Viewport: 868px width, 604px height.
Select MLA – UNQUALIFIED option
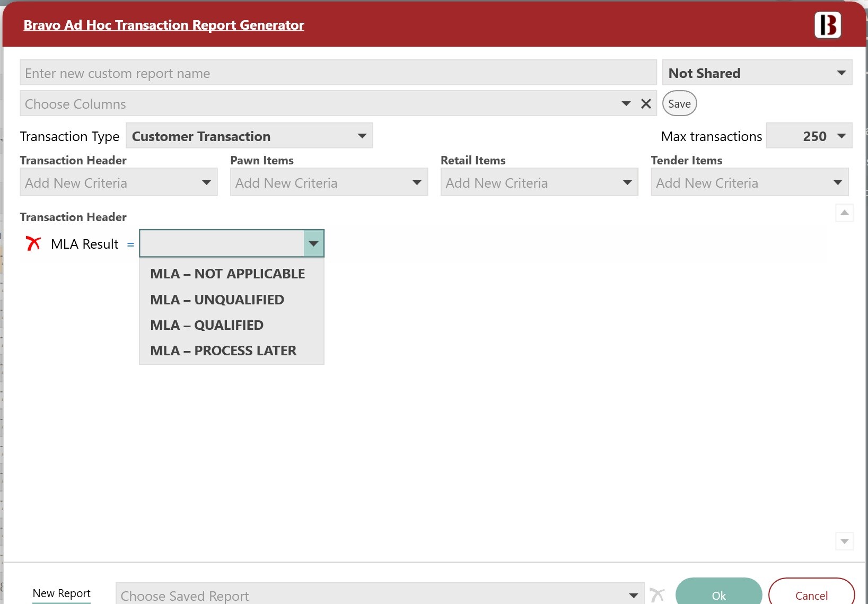pos(231,300)
